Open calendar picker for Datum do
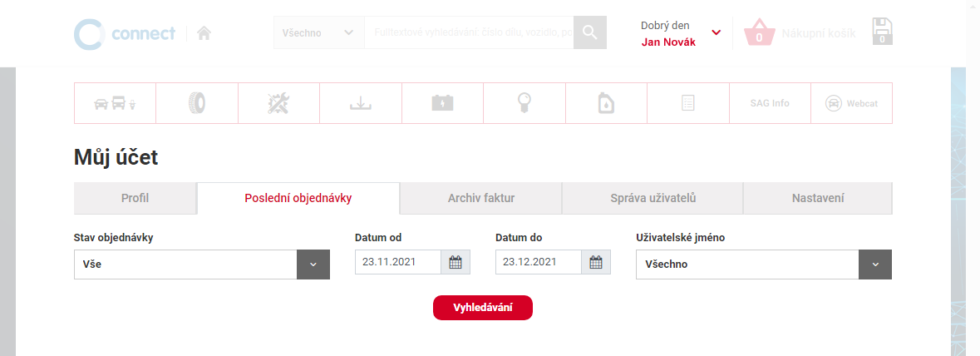This screenshot has width=980, height=356. coord(595,263)
